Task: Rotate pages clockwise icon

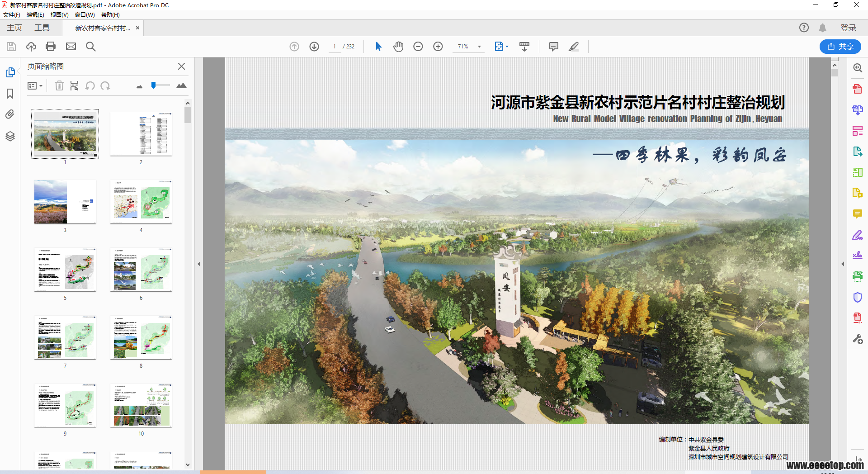Action: pyautogui.click(x=105, y=85)
